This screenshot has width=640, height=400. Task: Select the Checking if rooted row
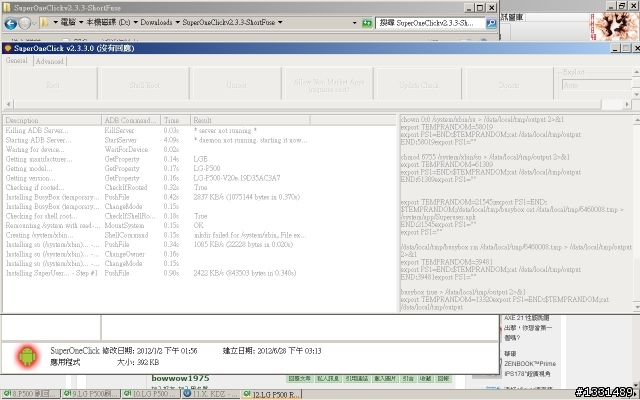[x=157, y=187]
